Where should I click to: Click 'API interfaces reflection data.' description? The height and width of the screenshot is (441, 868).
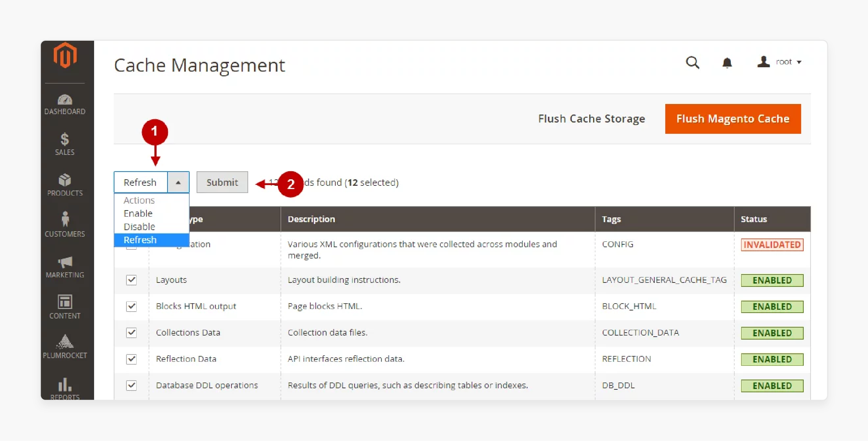click(x=346, y=359)
